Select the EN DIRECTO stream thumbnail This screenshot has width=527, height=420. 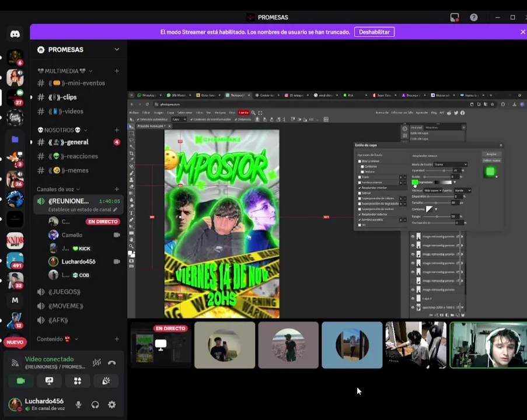pos(160,345)
